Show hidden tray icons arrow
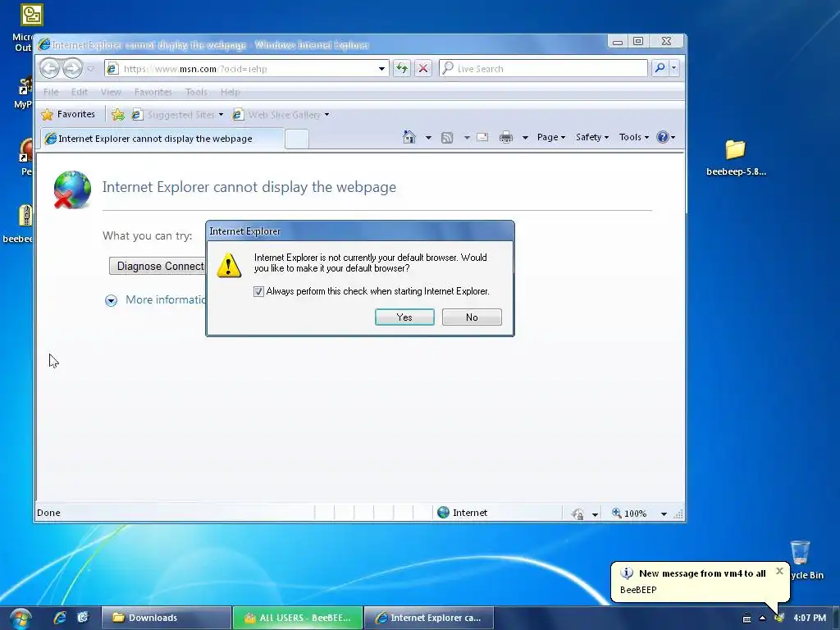 762,619
